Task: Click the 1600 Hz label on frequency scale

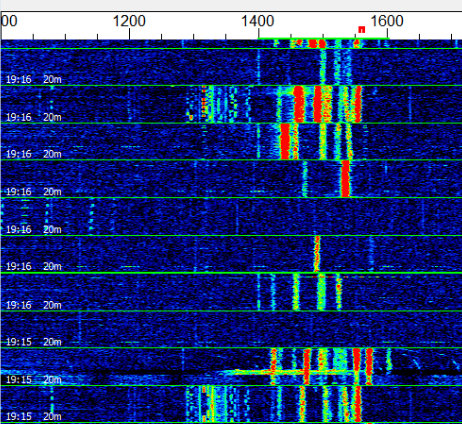Action: point(387,22)
